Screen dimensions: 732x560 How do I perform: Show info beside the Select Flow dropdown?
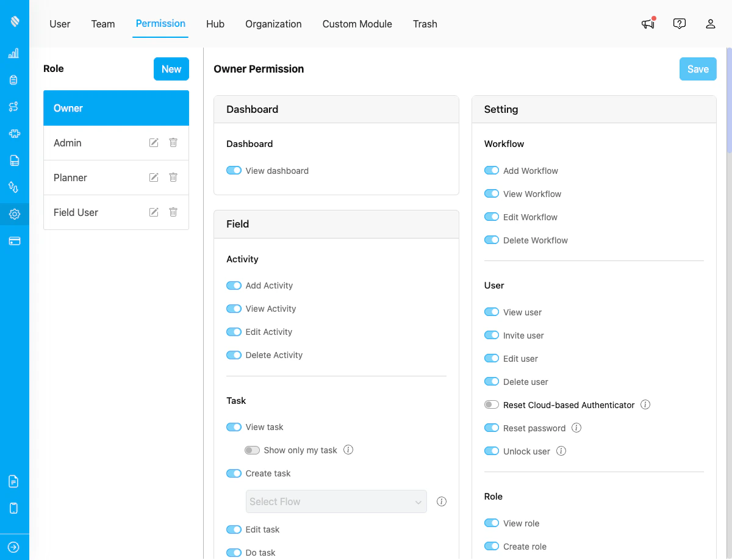pyautogui.click(x=442, y=501)
